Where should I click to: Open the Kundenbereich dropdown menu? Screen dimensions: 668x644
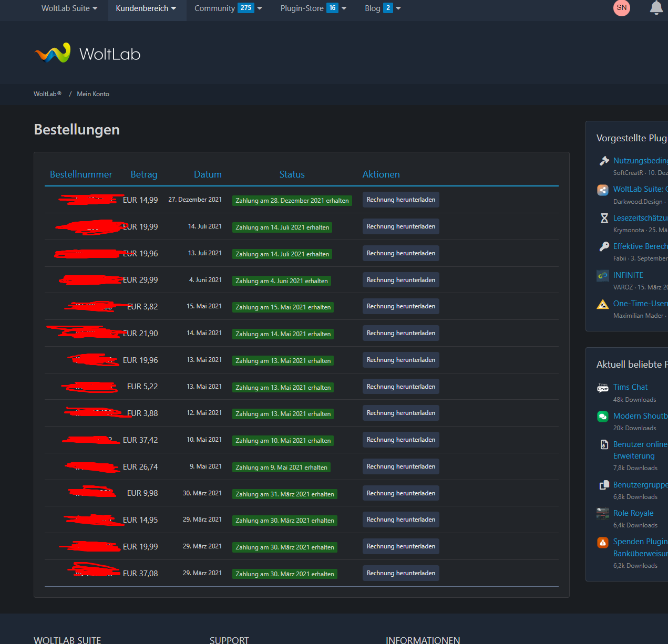pyautogui.click(x=146, y=8)
